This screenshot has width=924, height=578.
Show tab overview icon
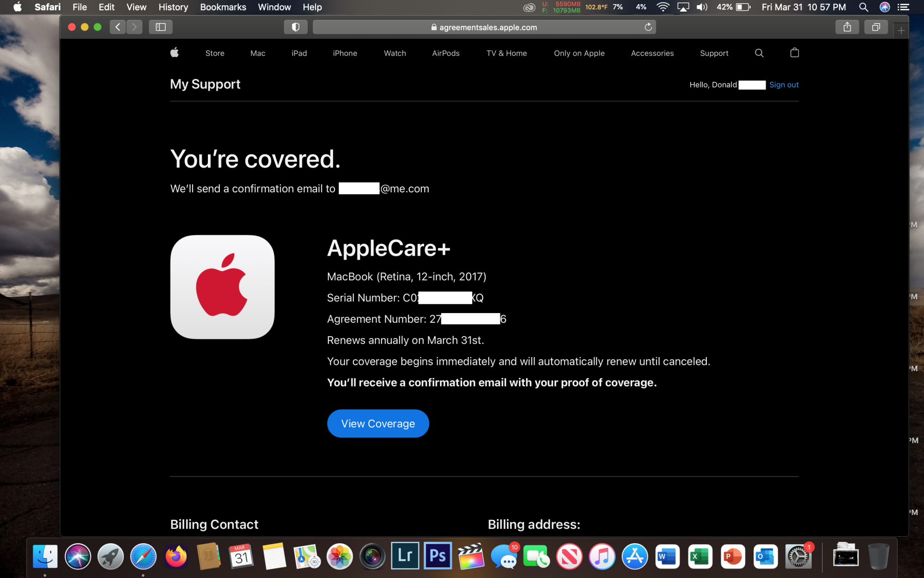875,27
